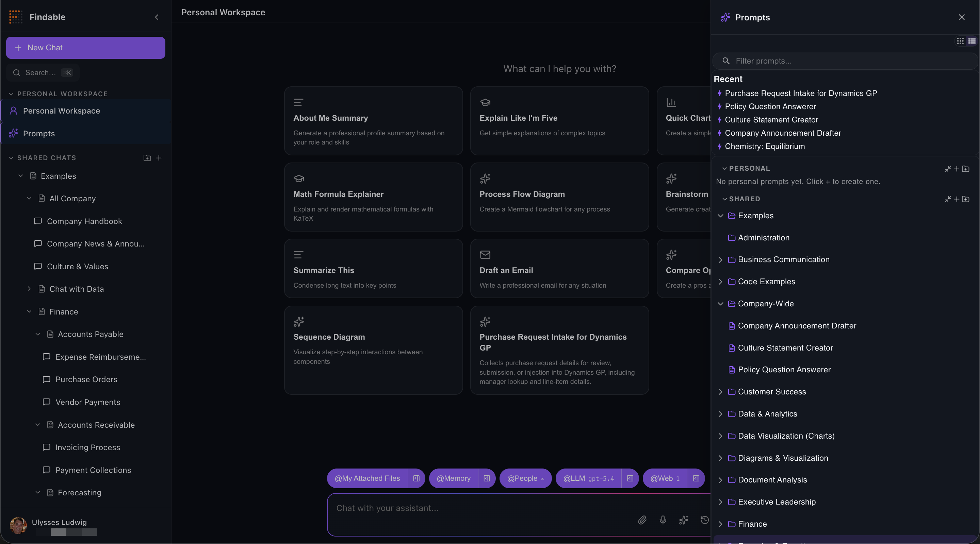
Task: Open the Invoicing Process chat
Action: pos(88,447)
